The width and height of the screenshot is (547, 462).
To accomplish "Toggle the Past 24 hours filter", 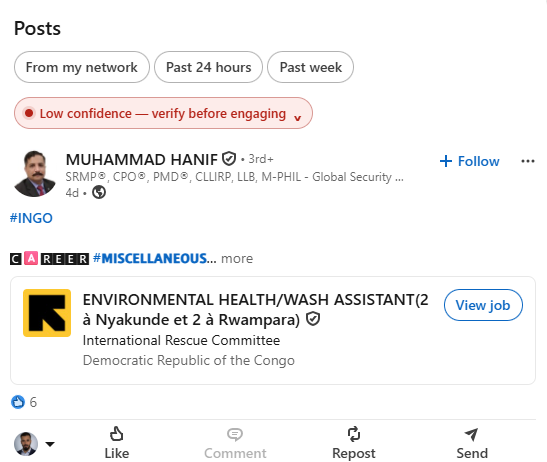I will pyautogui.click(x=208, y=67).
